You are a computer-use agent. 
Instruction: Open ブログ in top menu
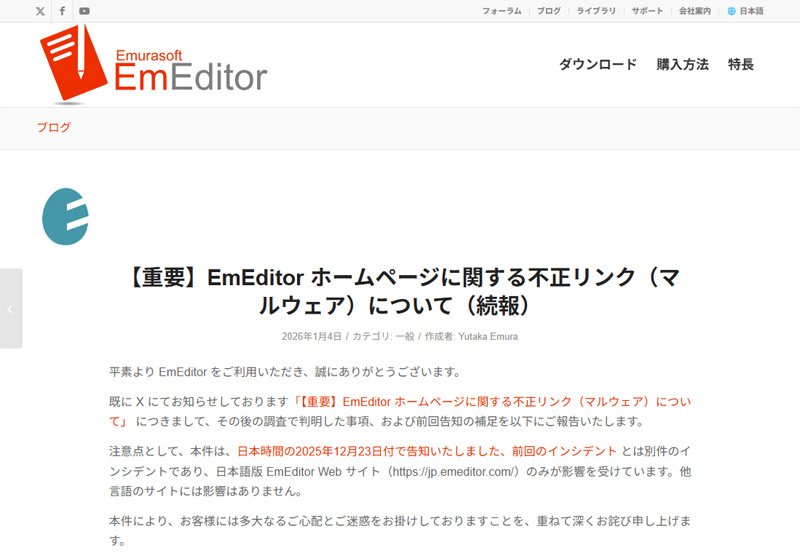(x=549, y=11)
